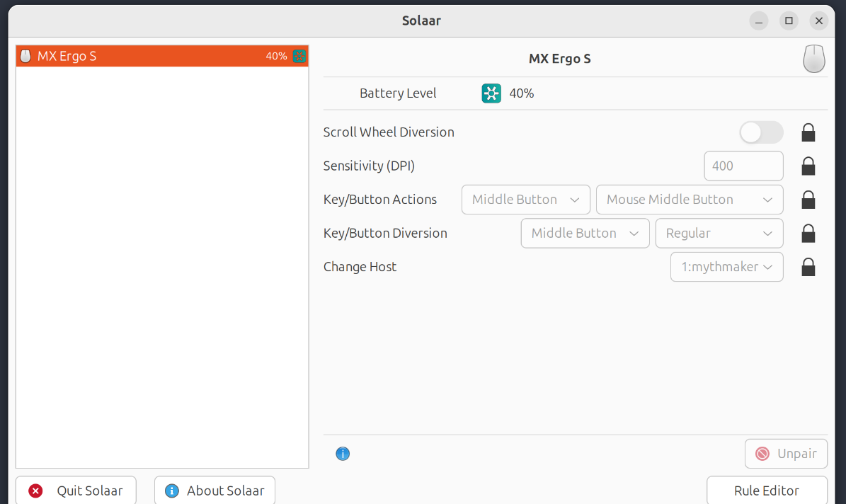Click the lock icon beside Change Host
The width and height of the screenshot is (846, 504).
point(808,267)
